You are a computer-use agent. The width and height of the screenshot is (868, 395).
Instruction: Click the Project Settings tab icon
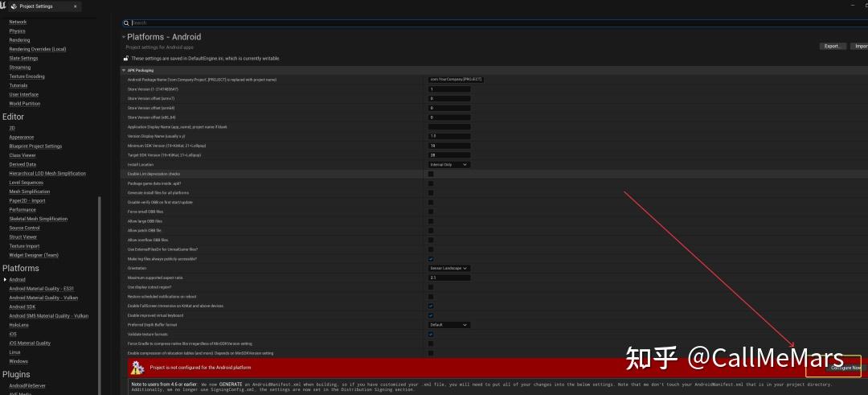tap(14, 6)
